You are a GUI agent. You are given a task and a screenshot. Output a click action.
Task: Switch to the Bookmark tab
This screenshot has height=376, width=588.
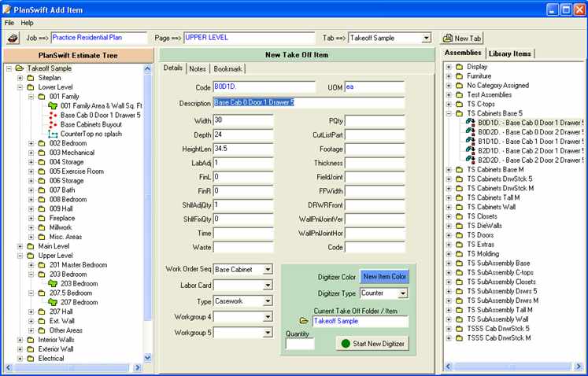click(227, 69)
